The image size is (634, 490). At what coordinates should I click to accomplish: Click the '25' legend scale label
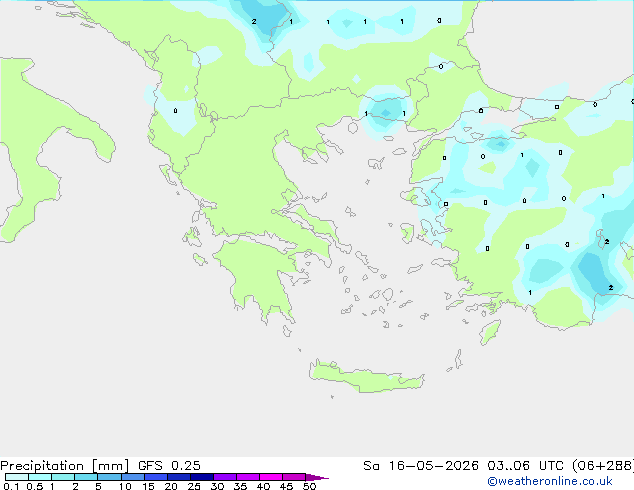(x=194, y=486)
